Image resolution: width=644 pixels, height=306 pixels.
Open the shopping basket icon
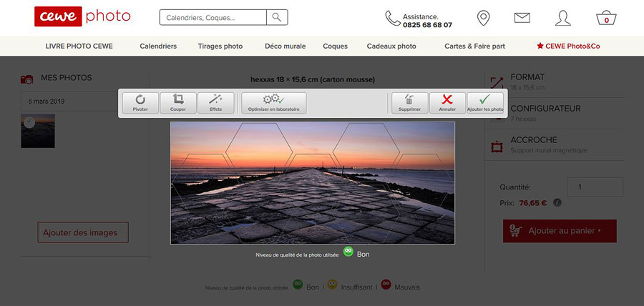coord(606,18)
